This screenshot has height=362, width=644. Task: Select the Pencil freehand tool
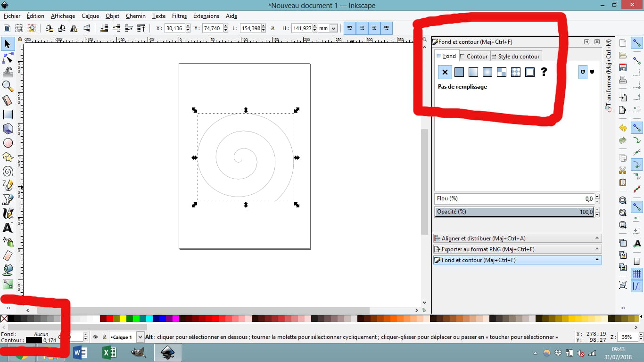pyautogui.click(x=8, y=185)
